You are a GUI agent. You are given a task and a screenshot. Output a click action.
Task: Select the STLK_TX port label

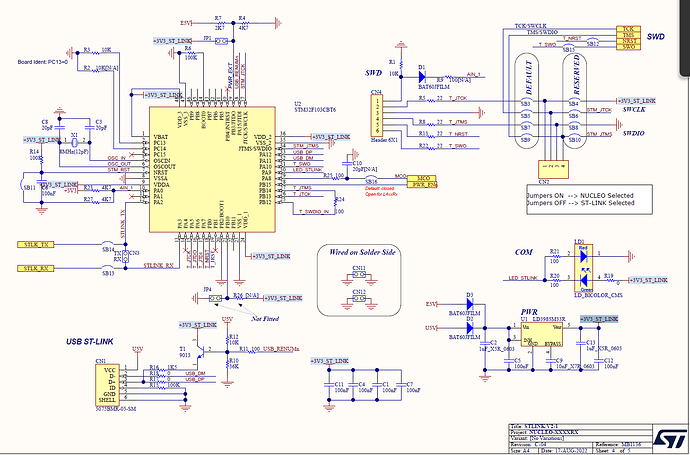(x=37, y=244)
